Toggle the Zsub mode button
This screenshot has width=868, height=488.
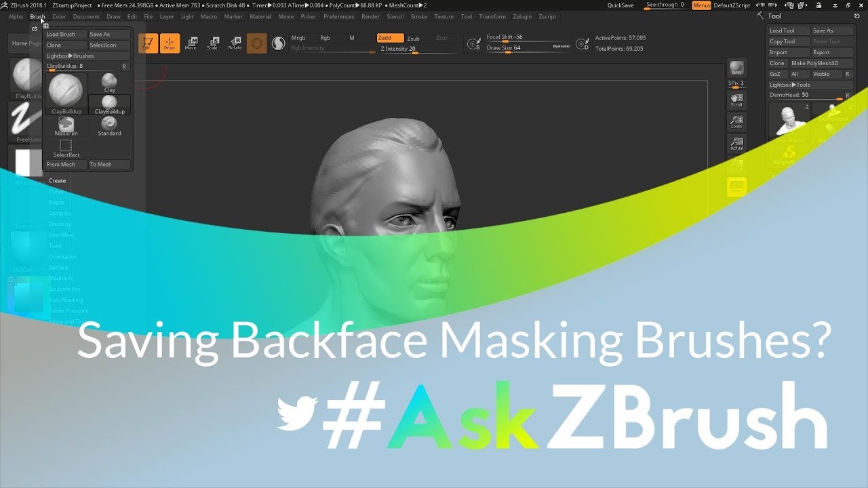click(x=414, y=39)
